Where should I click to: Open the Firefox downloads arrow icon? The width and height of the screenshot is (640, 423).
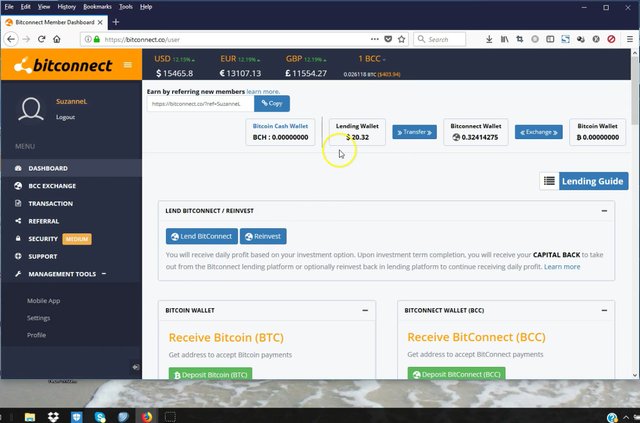[x=489, y=39]
